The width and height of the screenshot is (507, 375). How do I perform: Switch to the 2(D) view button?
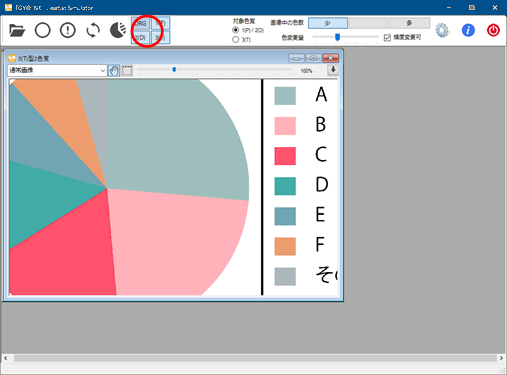click(141, 37)
